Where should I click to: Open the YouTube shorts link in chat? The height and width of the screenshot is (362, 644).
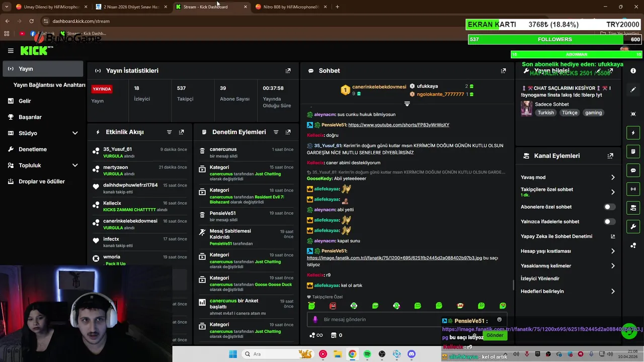(x=398, y=125)
